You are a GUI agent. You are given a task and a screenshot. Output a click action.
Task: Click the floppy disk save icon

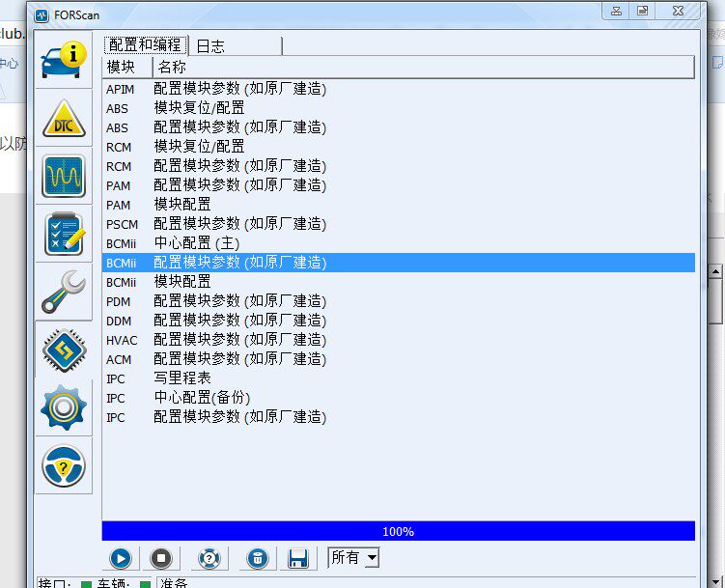point(298,558)
